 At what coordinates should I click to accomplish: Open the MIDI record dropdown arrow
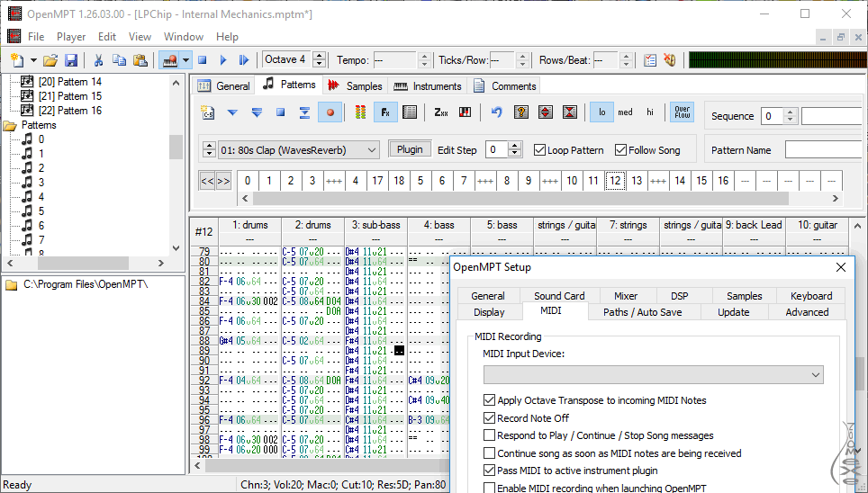[x=186, y=59]
